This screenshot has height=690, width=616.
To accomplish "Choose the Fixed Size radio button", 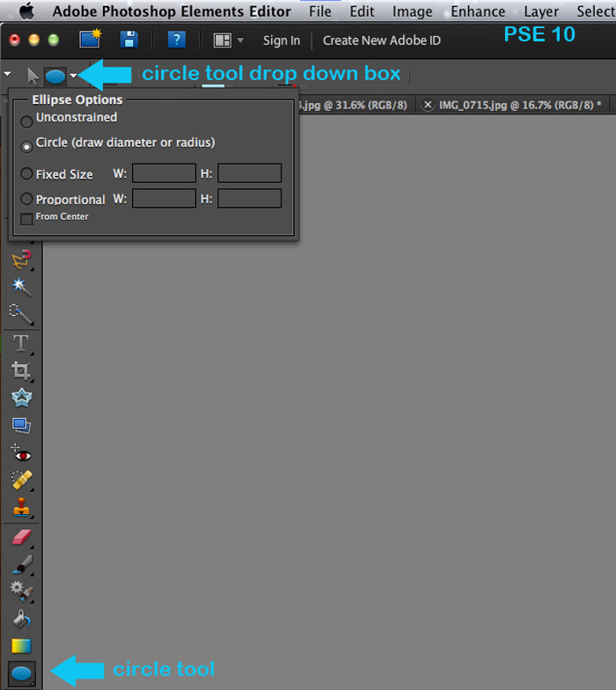I will [26, 173].
